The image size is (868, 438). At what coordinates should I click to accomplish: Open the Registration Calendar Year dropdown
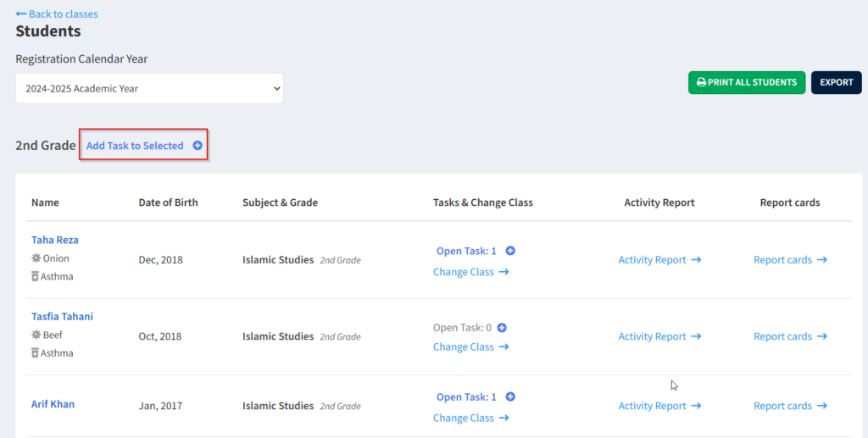pos(149,88)
